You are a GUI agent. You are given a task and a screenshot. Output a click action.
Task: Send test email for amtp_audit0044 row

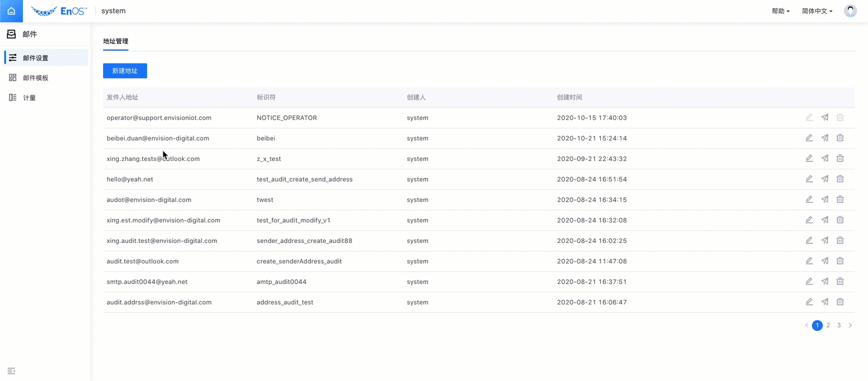coord(825,282)
